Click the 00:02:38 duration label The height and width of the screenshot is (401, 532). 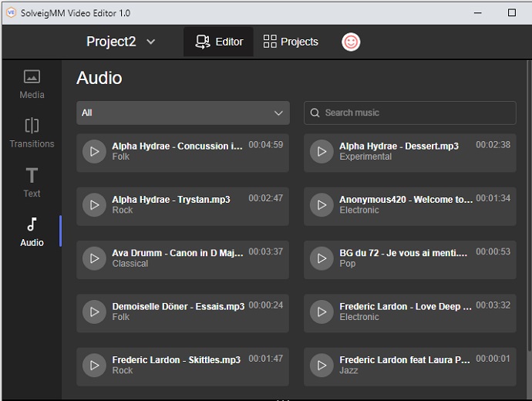coord(493,145)
